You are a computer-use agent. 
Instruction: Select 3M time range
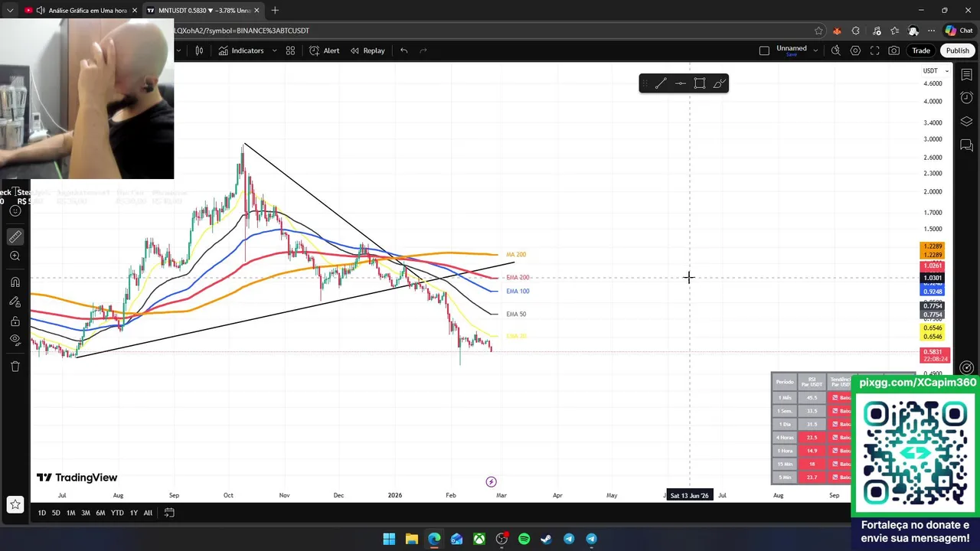pos(86,513)
